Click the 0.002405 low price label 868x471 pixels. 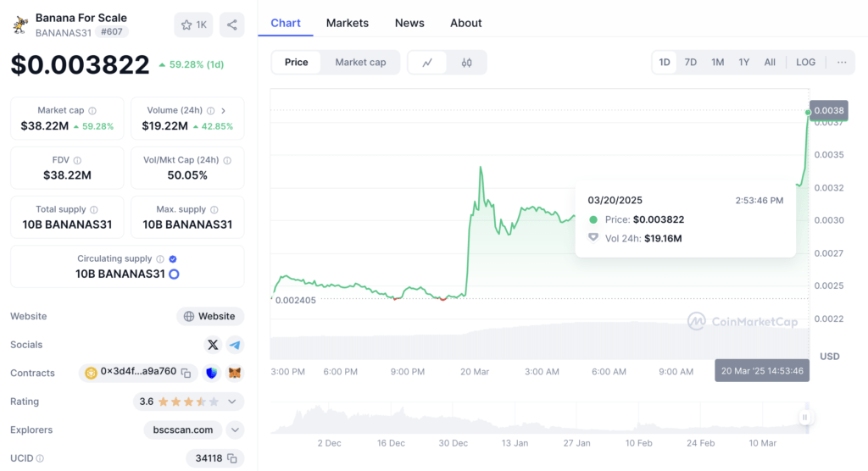[x=296, y=301]
